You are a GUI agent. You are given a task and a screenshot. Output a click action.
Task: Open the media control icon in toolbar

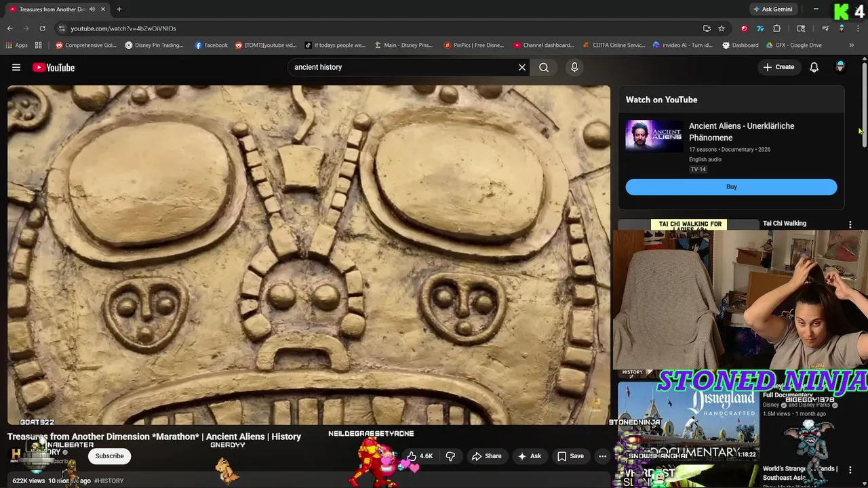[x=825, y=28]
